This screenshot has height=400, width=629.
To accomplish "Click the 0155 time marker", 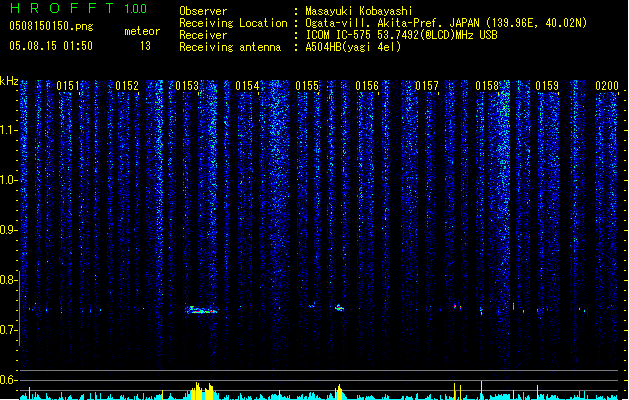I will click(307, 86).
